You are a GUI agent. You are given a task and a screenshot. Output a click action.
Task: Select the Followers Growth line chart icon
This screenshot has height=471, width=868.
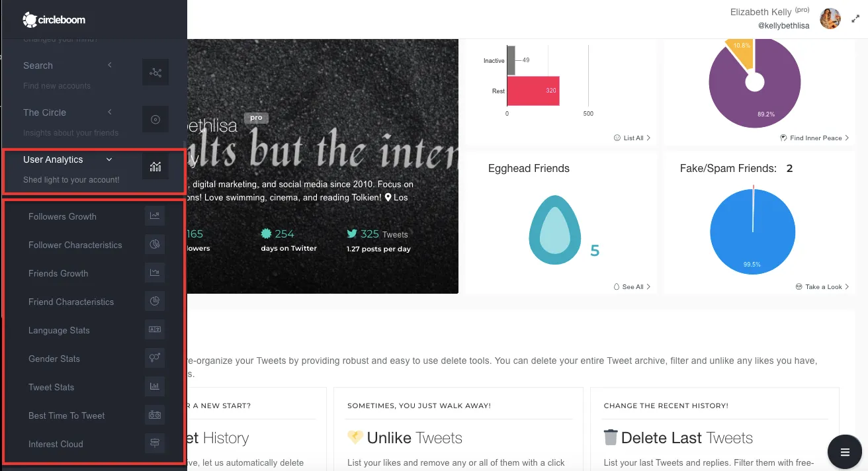tap(155, 215)
